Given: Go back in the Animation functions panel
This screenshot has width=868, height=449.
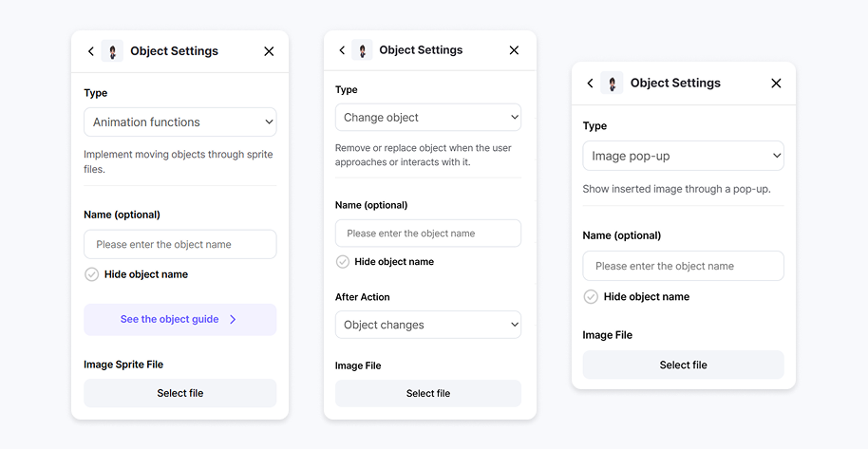Looking at the screenshot, I should (91, 51).
